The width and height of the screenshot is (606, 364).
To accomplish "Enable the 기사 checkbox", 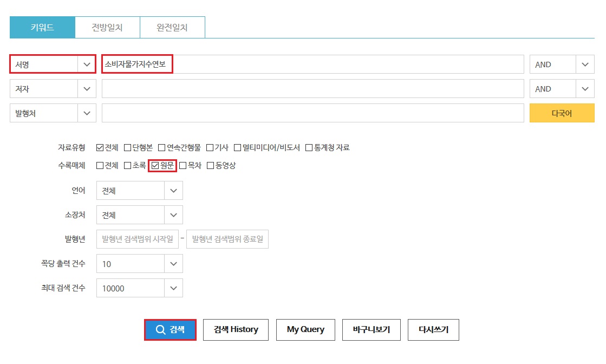I will coord(209,147).
